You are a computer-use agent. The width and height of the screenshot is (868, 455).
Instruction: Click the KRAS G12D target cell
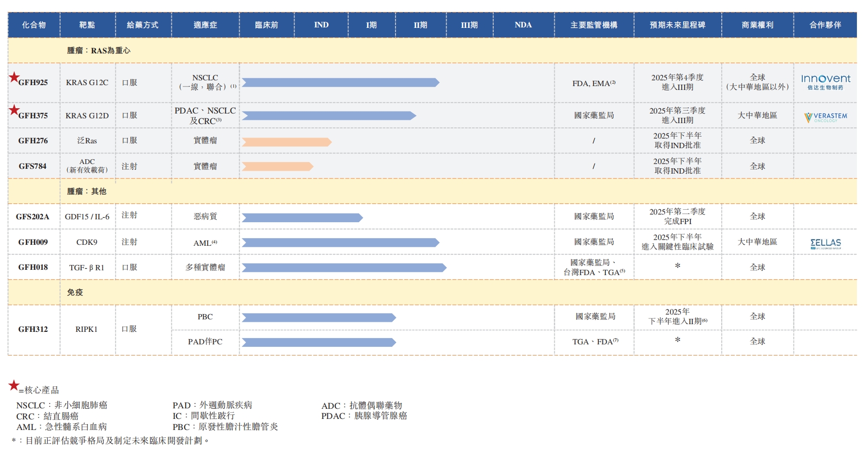click(87, 116)
